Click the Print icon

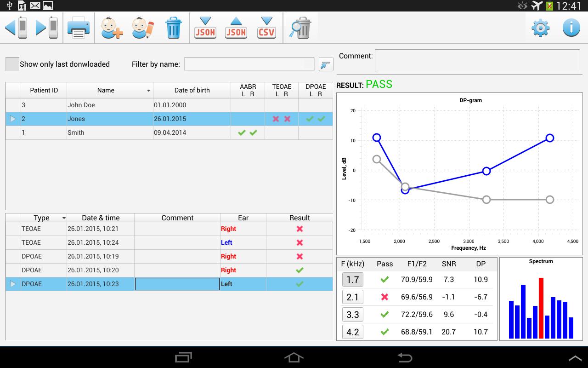[x=79, y=28]
